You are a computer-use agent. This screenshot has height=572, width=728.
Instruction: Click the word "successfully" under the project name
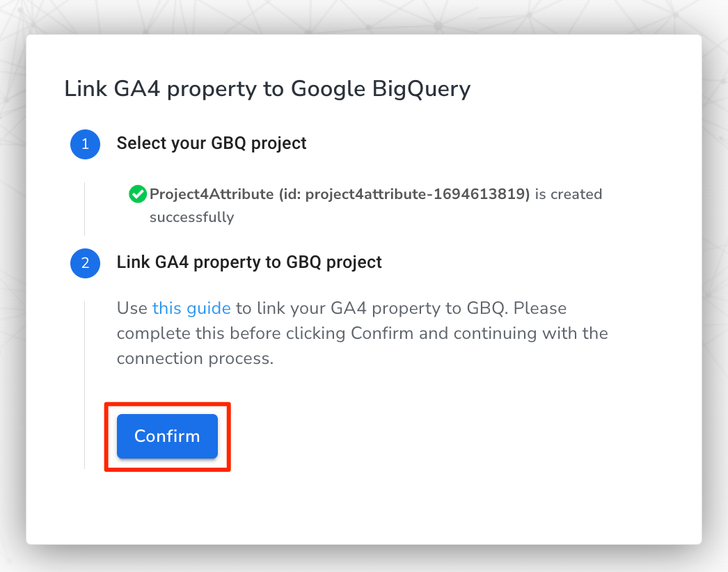[x=191, y=217]
